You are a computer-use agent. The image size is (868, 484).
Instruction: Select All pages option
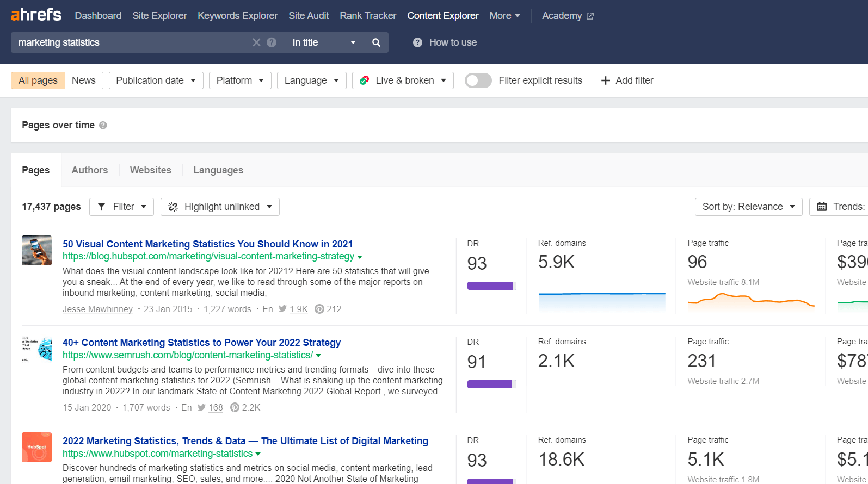(38, 80)
